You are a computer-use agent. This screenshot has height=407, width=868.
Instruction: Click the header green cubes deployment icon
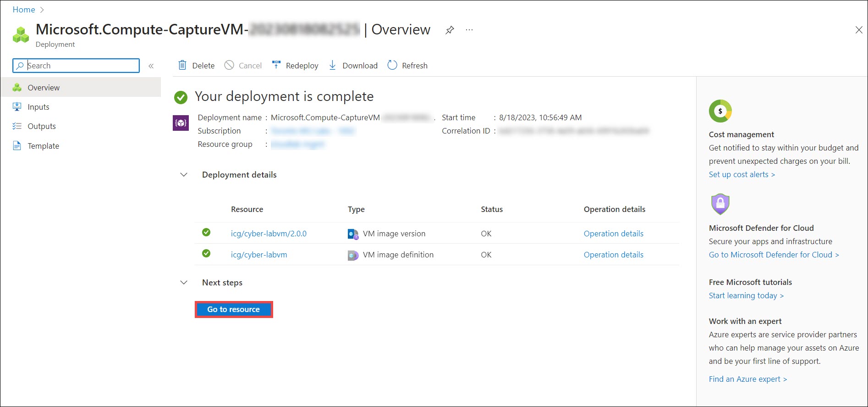pyautogui.click(x=21, y=34)
